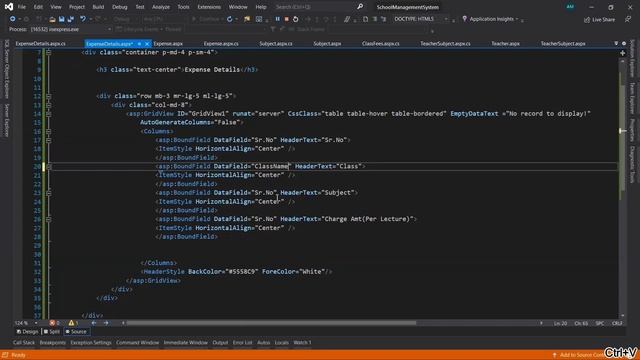Open the Immediate Window tab

(186, 343)
